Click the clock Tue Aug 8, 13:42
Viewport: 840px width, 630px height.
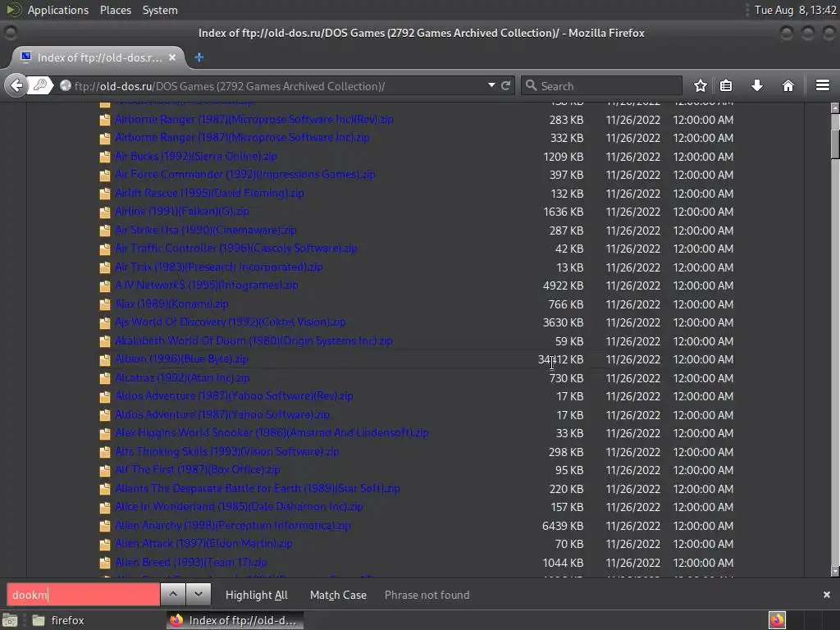(x=795, y=10)
